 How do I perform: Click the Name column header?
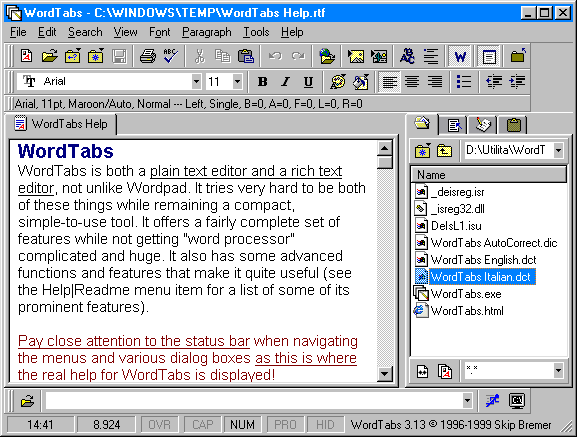point(489,175)
